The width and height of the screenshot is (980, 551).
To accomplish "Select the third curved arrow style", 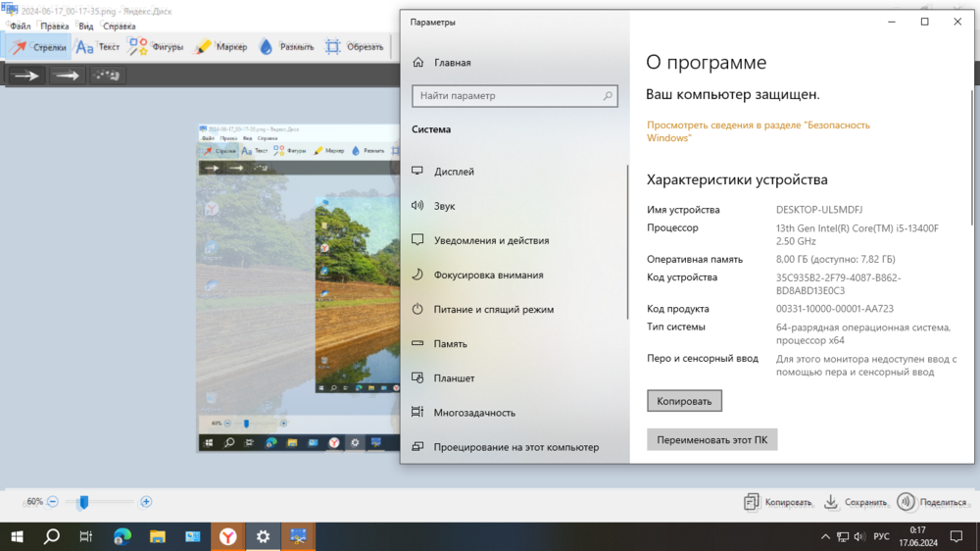I will coord(106,75).
